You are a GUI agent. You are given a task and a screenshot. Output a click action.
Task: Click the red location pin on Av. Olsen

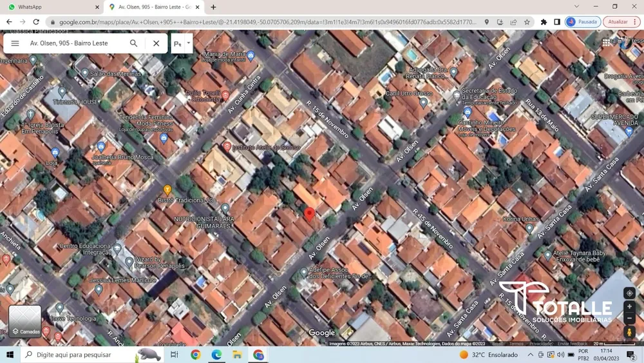[309, 214]
